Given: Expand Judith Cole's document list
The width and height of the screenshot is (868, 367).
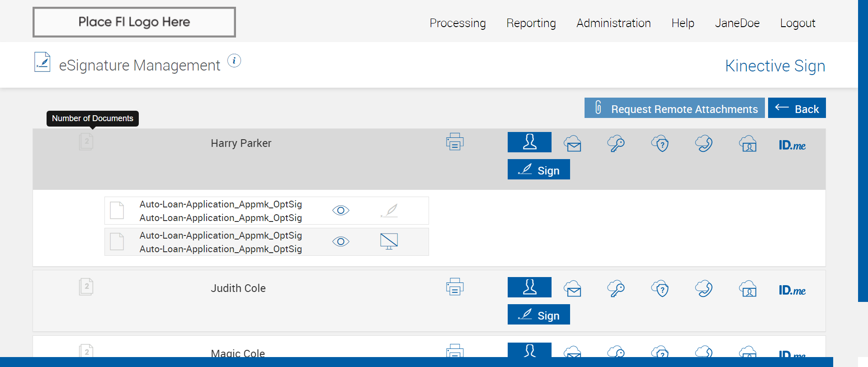Looking at the screenshot, I should click(x=86, y=287).
